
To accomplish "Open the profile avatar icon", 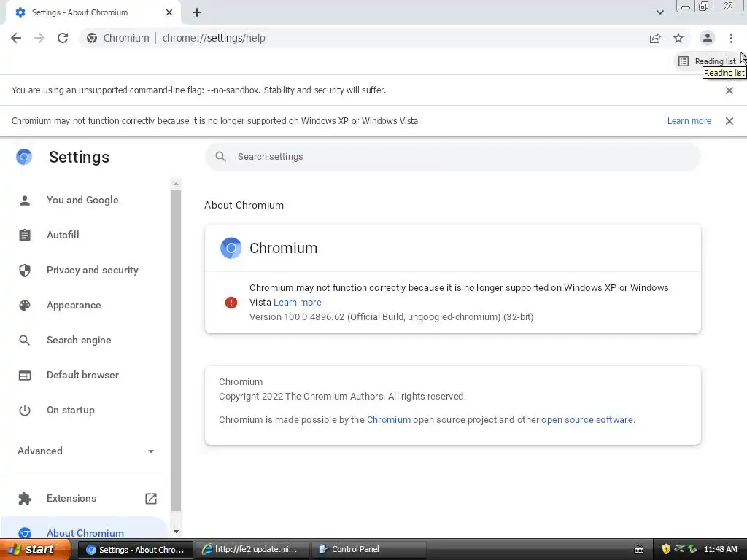I will (x=708, y=38).
